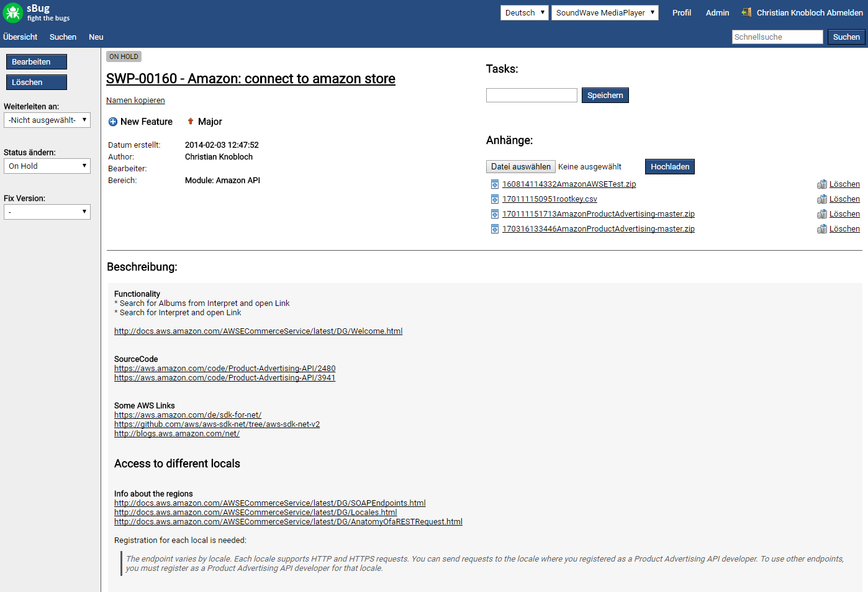Click the Major priority arrow icon
Viewport: 868px width, 592px height.
(x=191, y=122)
